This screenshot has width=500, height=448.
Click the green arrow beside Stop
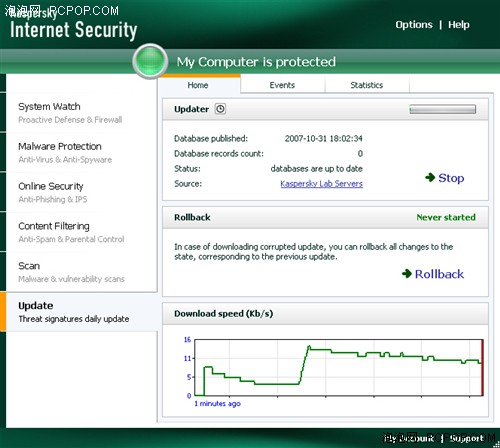430,177
